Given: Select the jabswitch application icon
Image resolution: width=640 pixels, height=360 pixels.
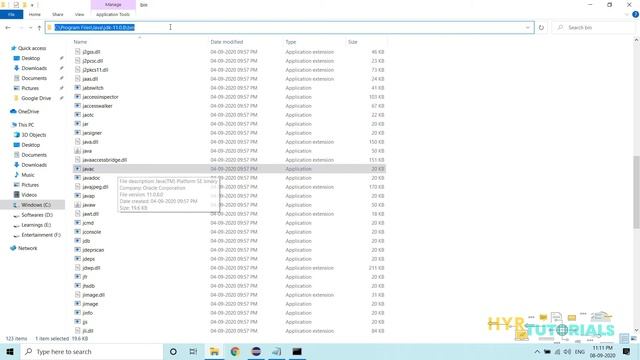Looking at the screenshot, I should [x=78, y=88].
